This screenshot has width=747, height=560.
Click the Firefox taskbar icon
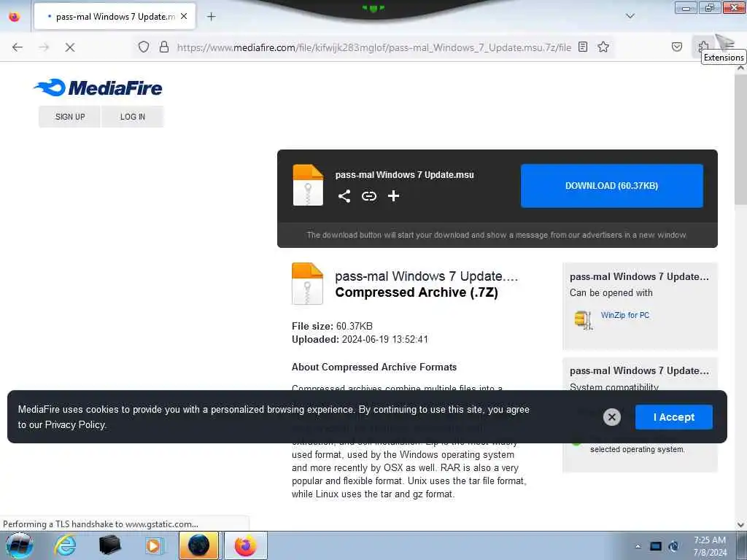point(245,545)
